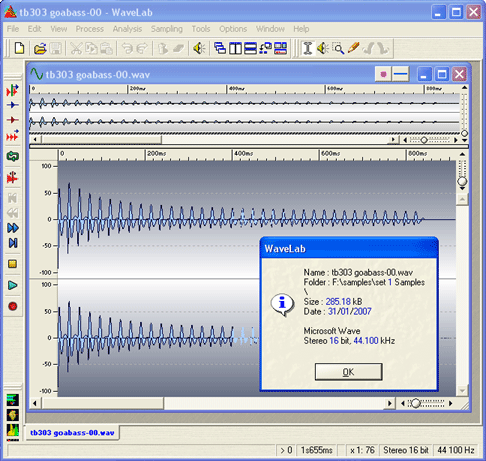Go to start with the skip-back control
The image size is (486, 461).
point(13,198)
